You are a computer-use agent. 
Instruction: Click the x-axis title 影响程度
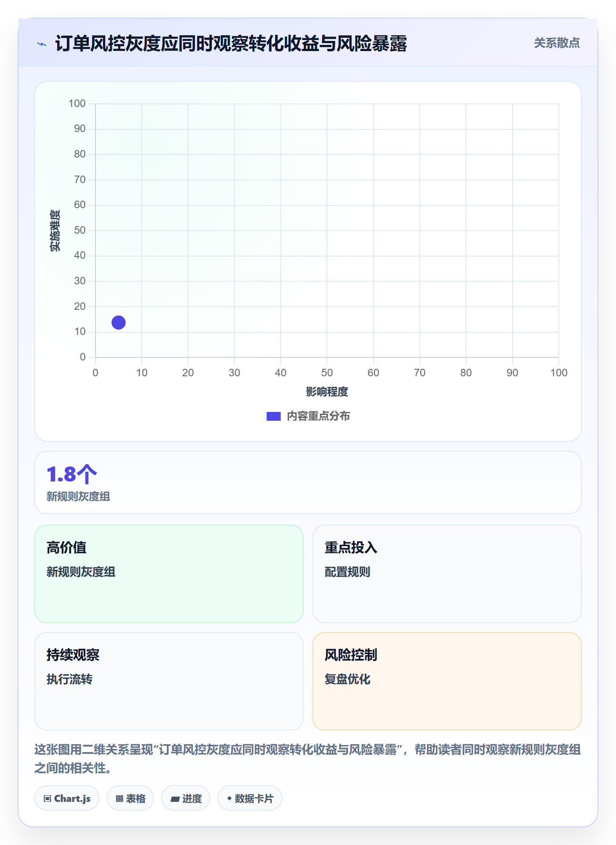click(x=327, y=392)
